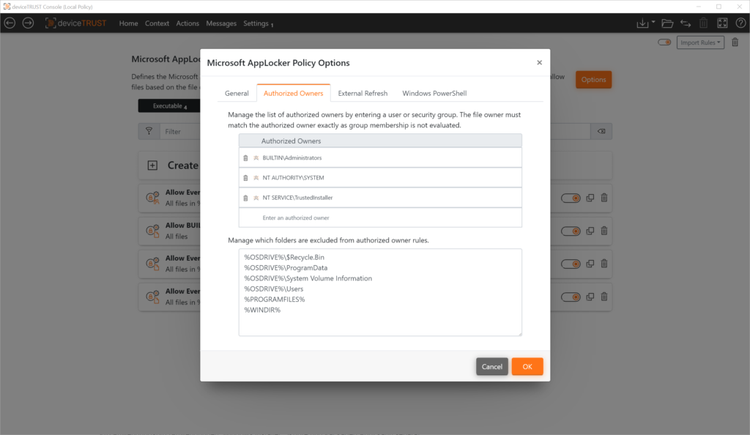Click the group icon beside NT AUTHORITY\SYSTEM

256,178
